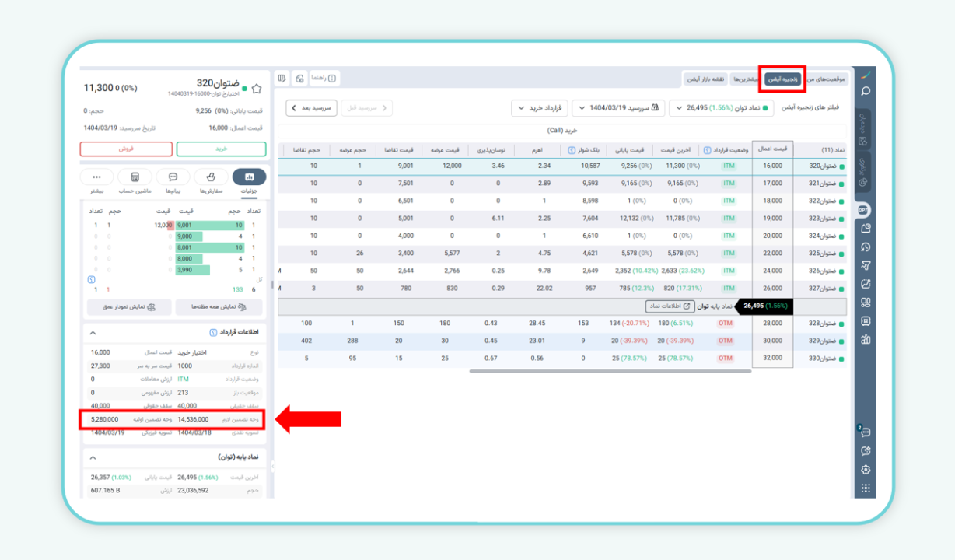Click the search magnifier icon in sidebar
The height and width of the screenshot is (560, 955).
coord(865,91)
